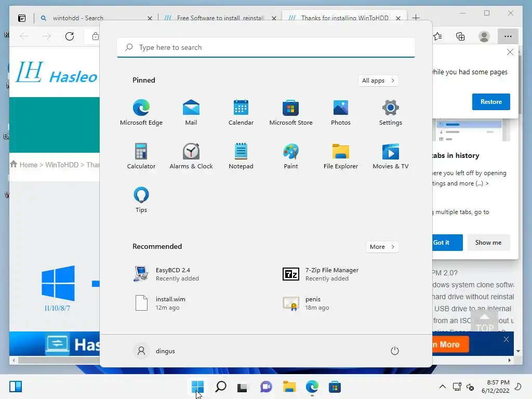Open EasyBCD 2.4 recommended item

[x=166, y=274]
